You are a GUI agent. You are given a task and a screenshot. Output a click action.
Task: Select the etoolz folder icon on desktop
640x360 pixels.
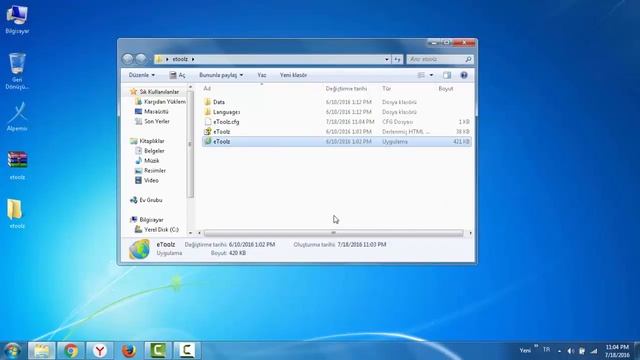click(x=17, y=214)
